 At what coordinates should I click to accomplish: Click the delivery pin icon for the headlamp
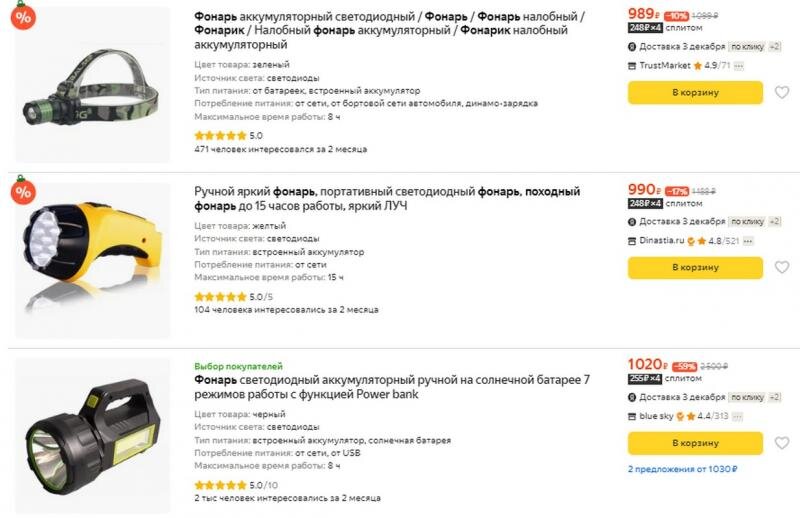[632, 47]
